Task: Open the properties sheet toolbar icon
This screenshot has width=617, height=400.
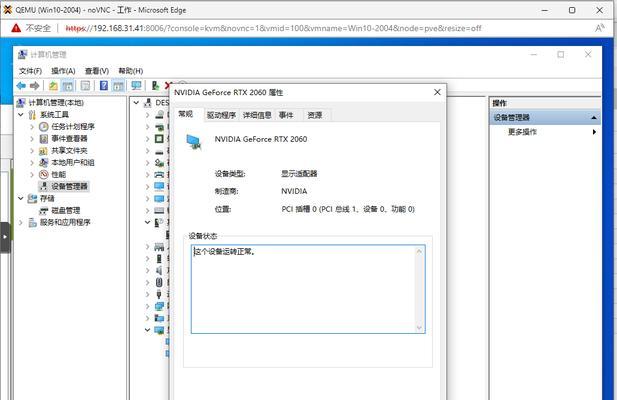Action: (85, 85)
